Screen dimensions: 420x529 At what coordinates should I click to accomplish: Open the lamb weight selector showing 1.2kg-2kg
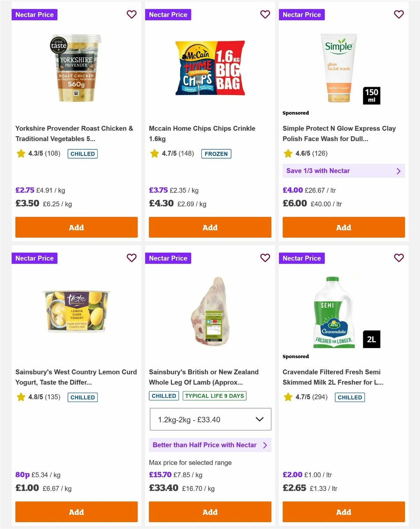(x=210, y=419)
